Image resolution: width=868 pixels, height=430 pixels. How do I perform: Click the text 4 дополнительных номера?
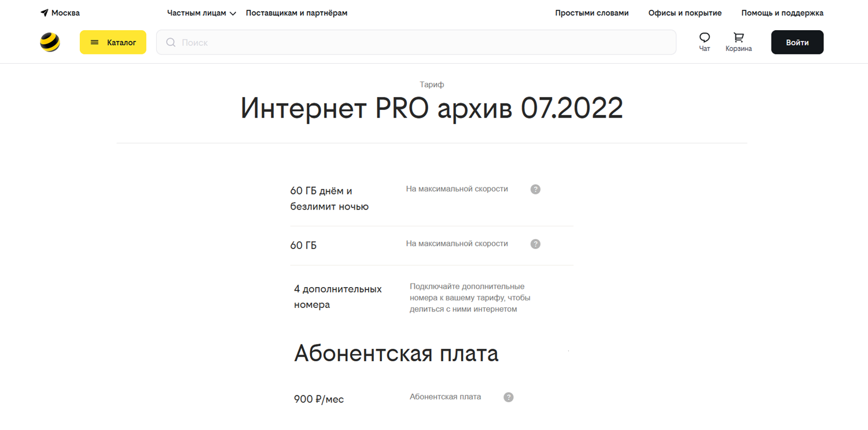click(x=338, y=296)
